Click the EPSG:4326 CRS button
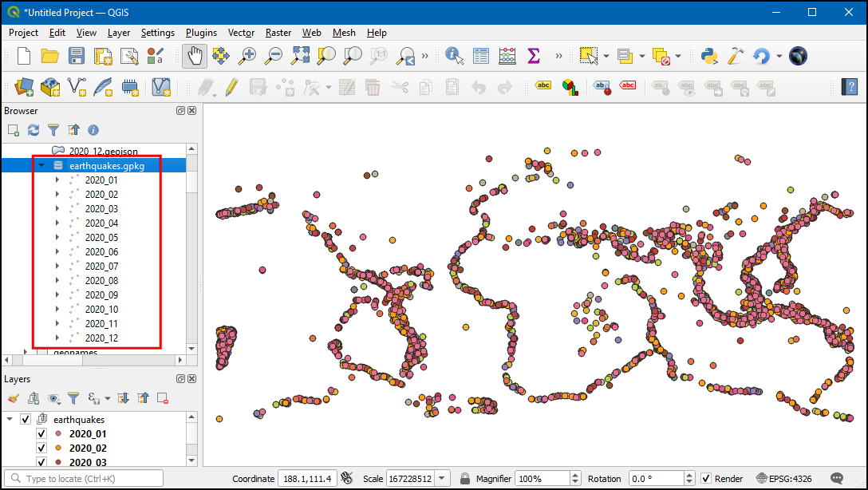Image resolution: width=868 pixels, height=490 pixels. (783, 479)
